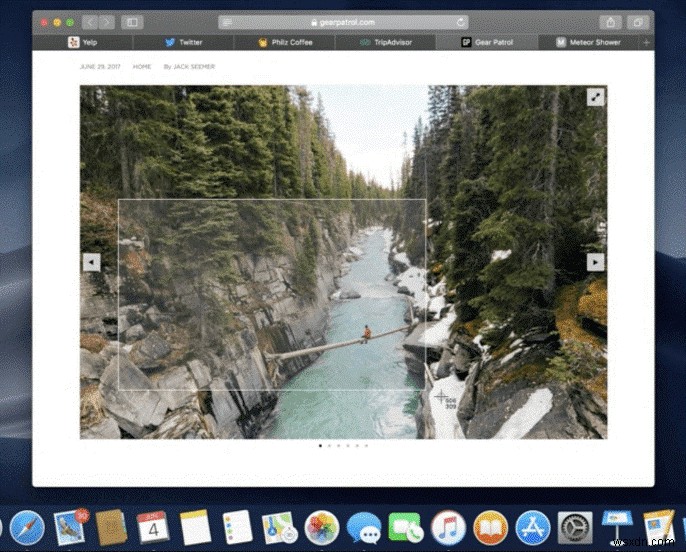Open iTunes from the Dock
The image size is (686, 552).
(448, 528)
